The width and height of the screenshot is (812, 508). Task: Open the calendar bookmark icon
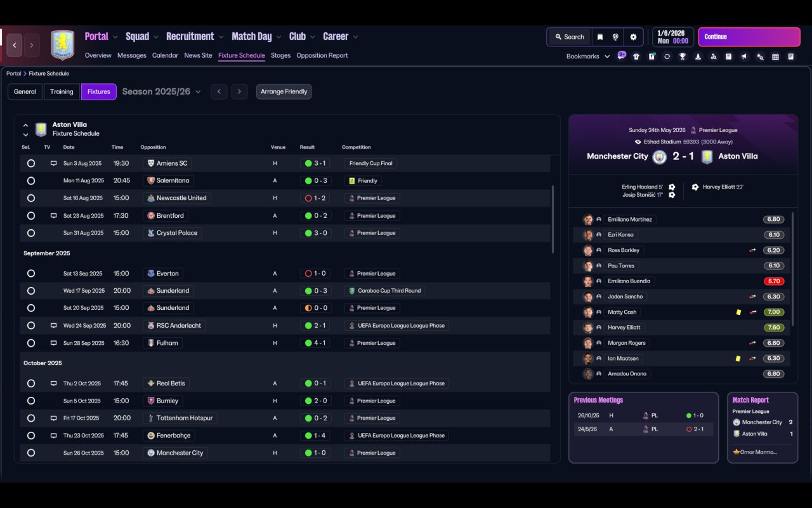point(775,57)
